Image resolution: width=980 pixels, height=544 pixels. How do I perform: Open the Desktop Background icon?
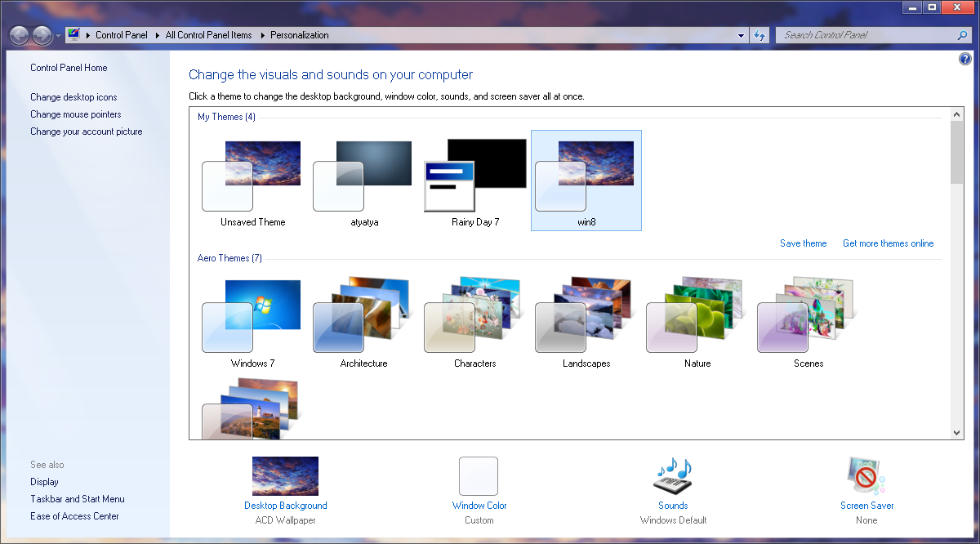pyautogui.click(x=285, y=476)
